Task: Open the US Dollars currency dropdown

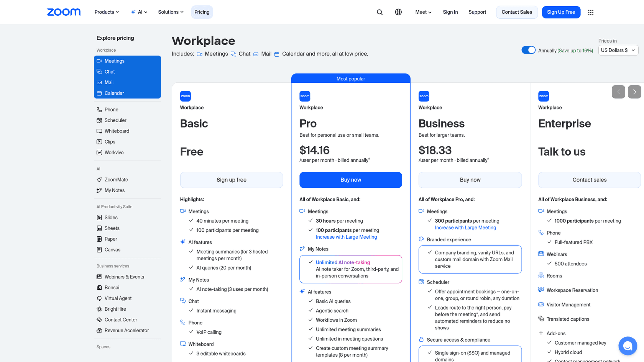Action: (x=618, y=50)
